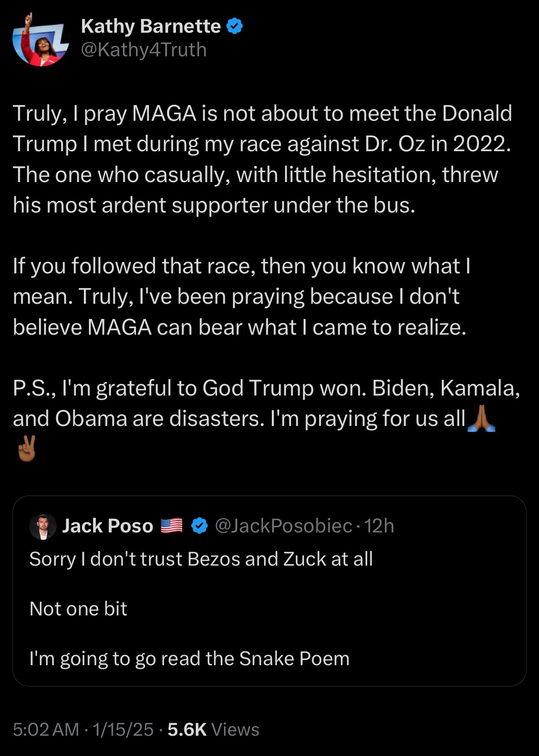This screenshot has width=539, height=756.
Task: Open the Kathy Barnette display name link
Action: pos(151,26)
